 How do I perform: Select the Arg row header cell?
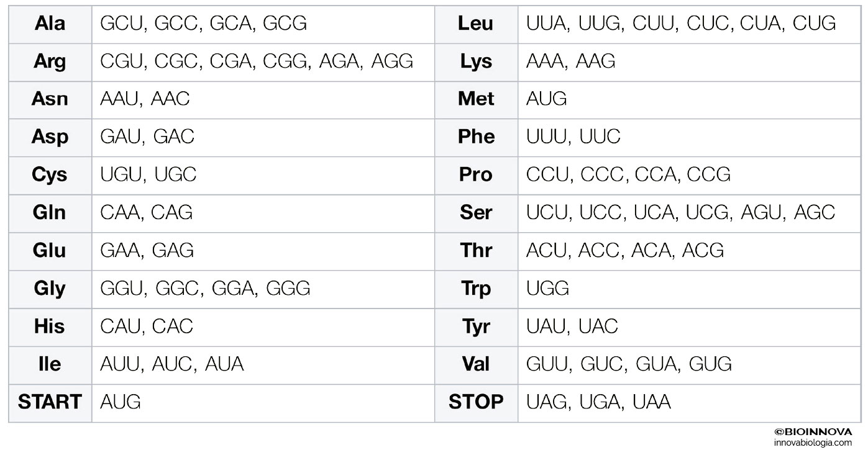click(50, 61)
